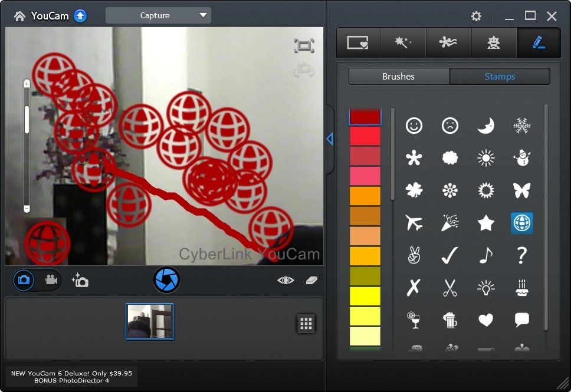Switch to the Brushes tab

click(x=398, y=76)
